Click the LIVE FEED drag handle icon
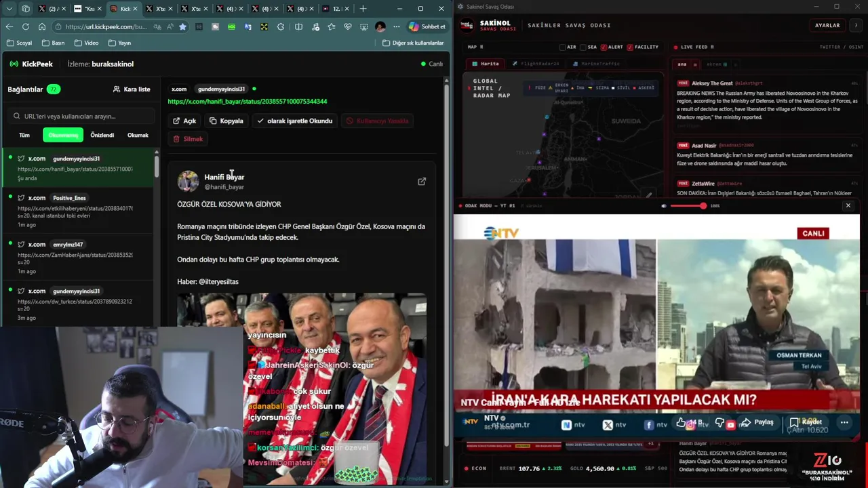Screen dimensions: 868x488 [x=712, y=47]
